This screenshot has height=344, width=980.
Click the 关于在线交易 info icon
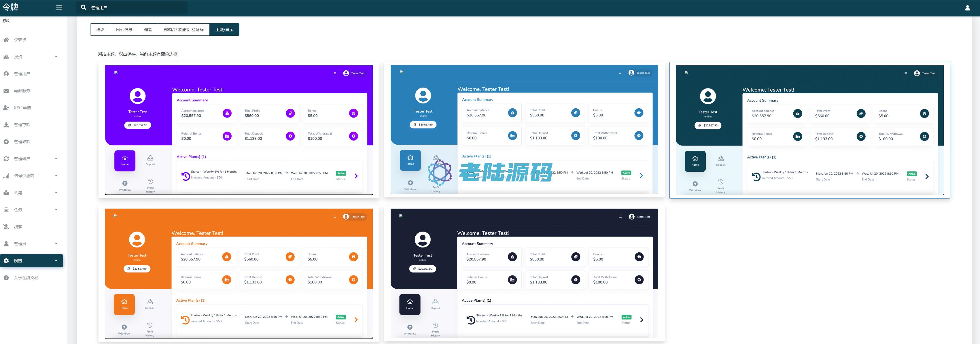coord(6,278)
